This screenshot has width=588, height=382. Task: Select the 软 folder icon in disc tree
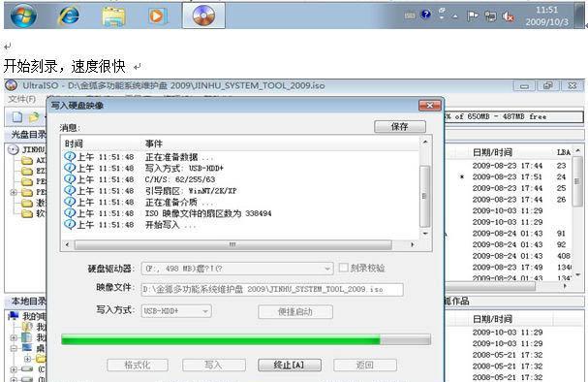(27, 213)
